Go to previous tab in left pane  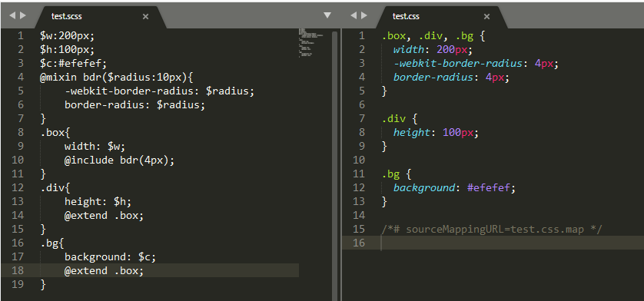pyautogui.click(x=12, y=15)
